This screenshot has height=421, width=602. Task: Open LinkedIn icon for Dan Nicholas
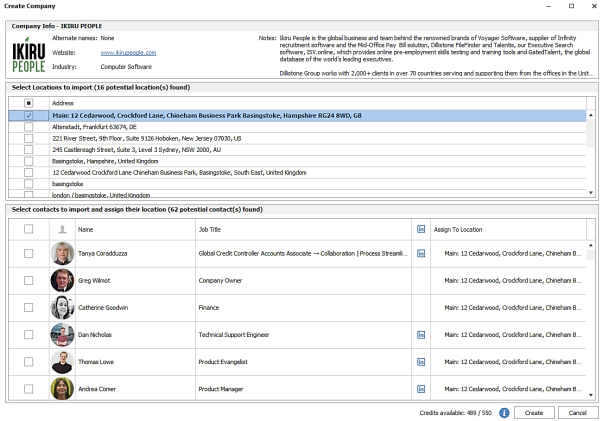tap(421, 335)
